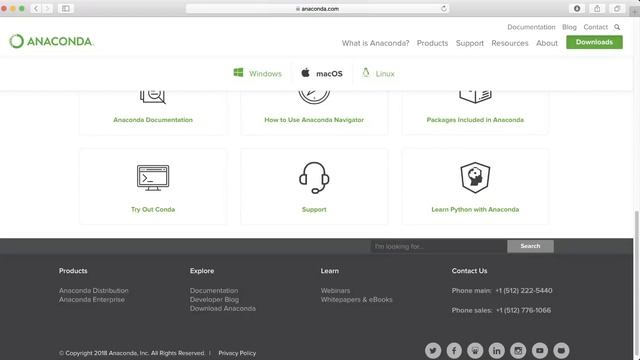Click the Navigator compass icon
Image resolution: width=640 pixels, height=360 pixels.
[x=314, y=97]
